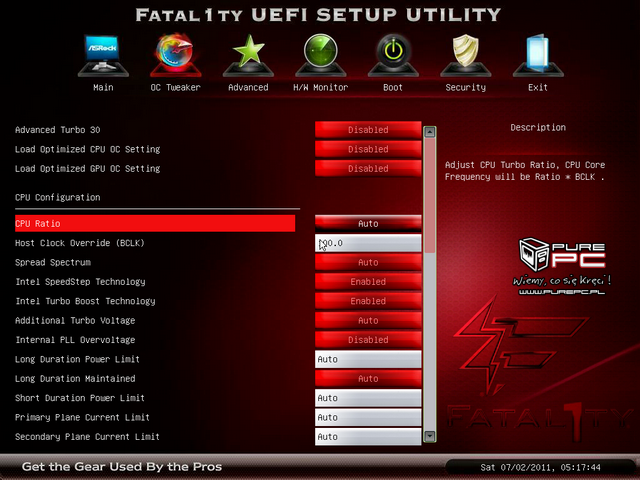The image size is (640, 480).
Task: Switch to the Boot tab label
Action: 393,87
